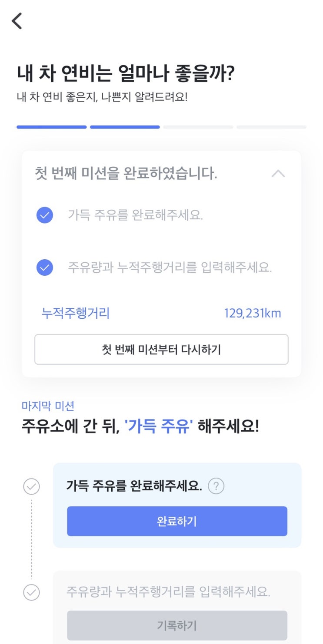Image resolution: width=323 pixels, height=644 pixels.
Task: Collapse the first mission card chevron
Action: (278, 174)
